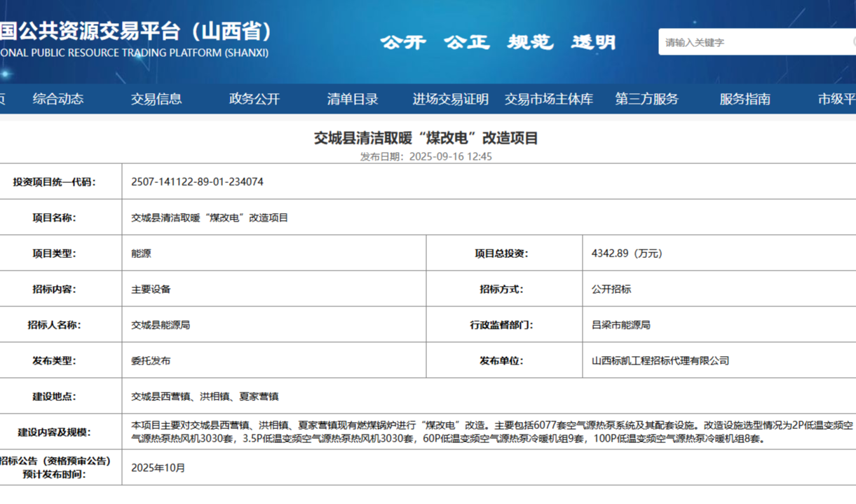
Task: Open the 交易市场主体库 menu item
Action: click(x=549, y=99)
